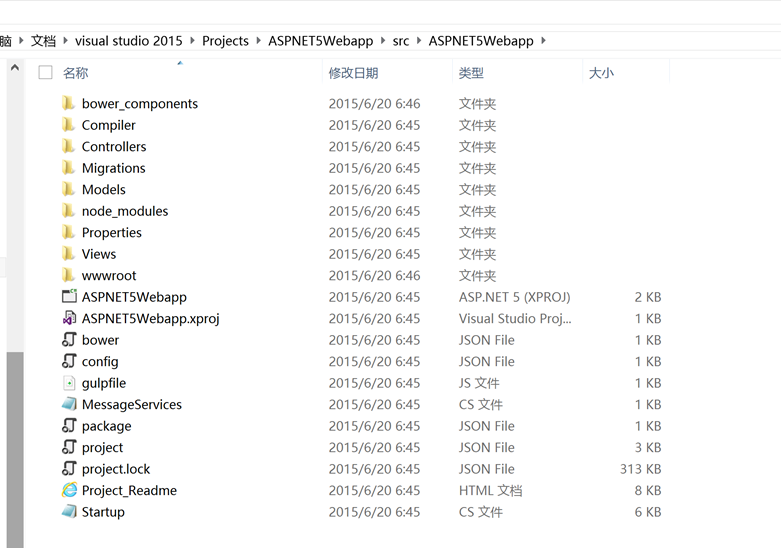Go to src folder breadcrumb

(400, 40)
